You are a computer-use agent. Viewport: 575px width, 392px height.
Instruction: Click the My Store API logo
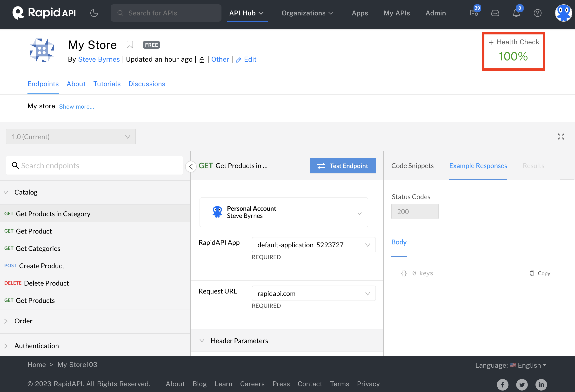(x=41, y=50)
